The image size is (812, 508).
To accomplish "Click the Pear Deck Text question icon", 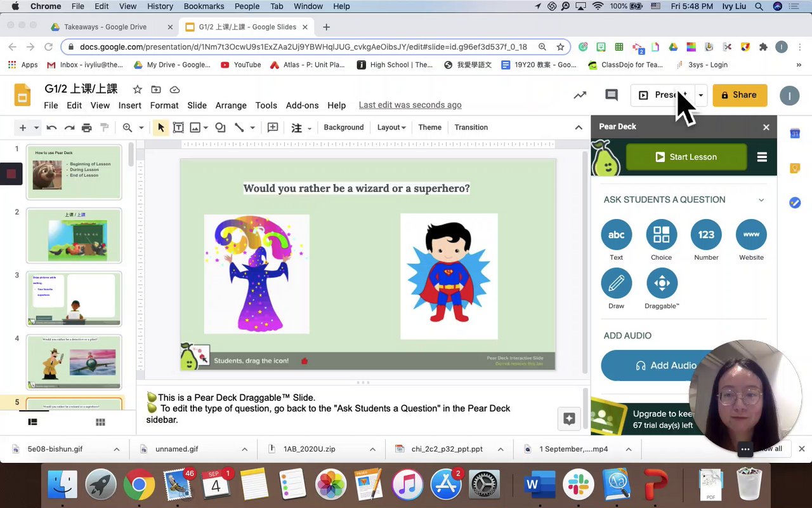I will click(616, 234).
